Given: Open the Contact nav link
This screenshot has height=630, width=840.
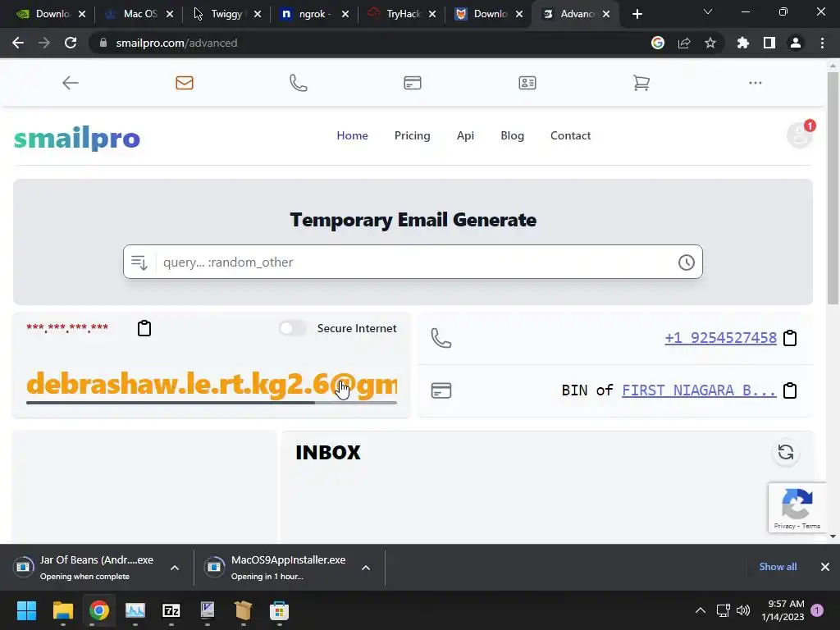Looking at the screenshot, I should pyautogui.click(x=571, y=135).
